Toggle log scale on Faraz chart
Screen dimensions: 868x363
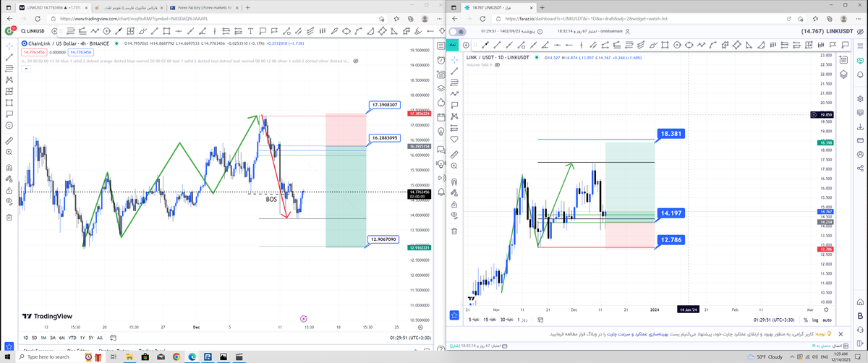pos(815,319)
